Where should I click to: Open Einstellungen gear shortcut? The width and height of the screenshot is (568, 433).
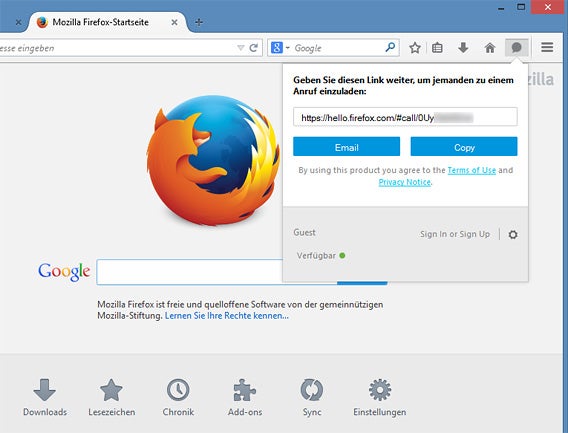click(x=379, y=397)
